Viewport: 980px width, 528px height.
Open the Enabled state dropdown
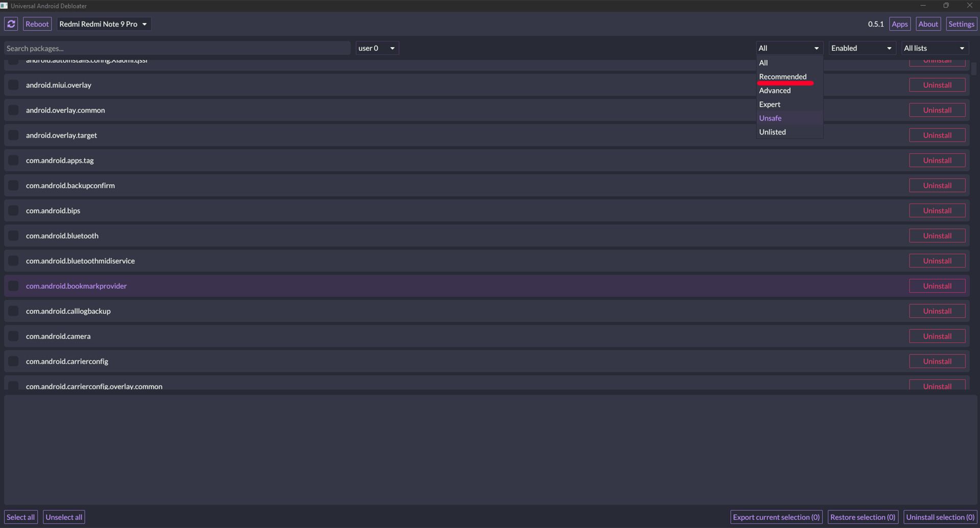pyautogui.click(x=862, y=48)
